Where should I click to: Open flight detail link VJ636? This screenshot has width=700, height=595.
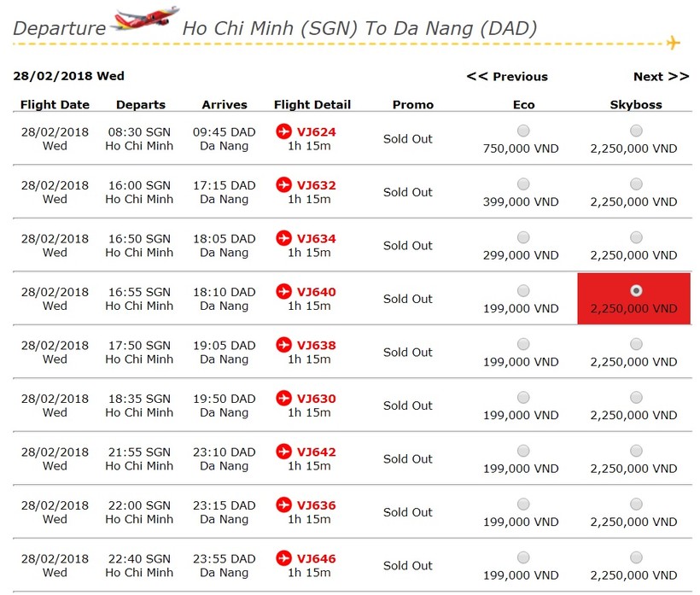pos(316,505)
